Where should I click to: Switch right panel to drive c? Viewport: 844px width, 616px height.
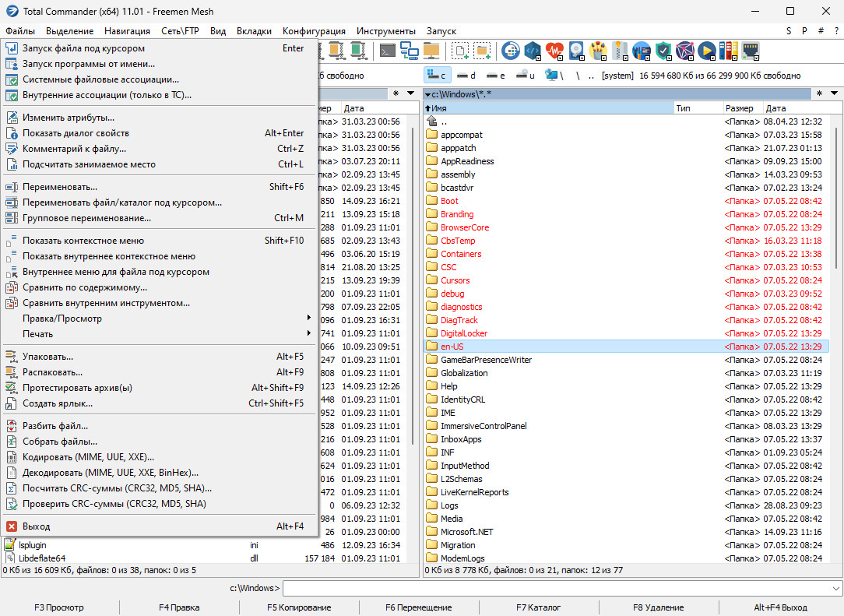tap(438, 76)
